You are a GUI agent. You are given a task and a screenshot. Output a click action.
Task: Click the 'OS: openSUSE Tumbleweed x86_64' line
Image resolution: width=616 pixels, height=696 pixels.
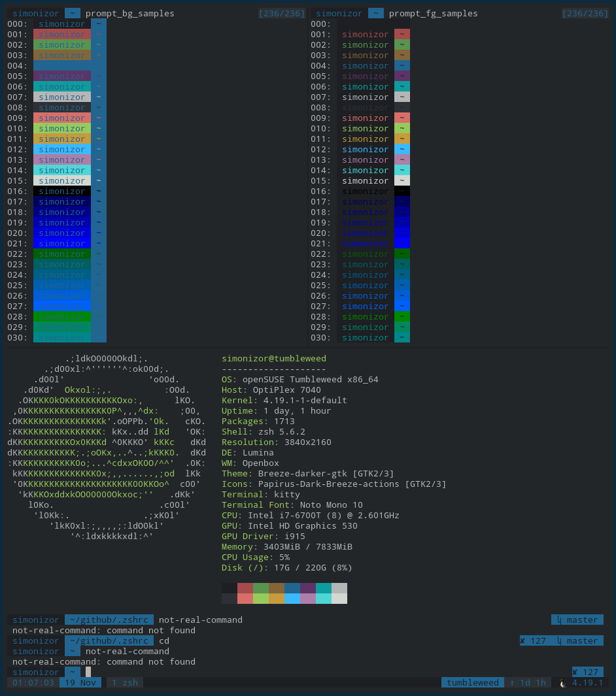(x=299, y=380)
